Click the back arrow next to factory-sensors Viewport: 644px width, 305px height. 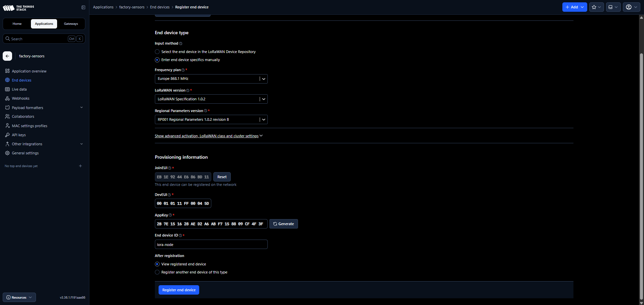click(x=7, y=56)
